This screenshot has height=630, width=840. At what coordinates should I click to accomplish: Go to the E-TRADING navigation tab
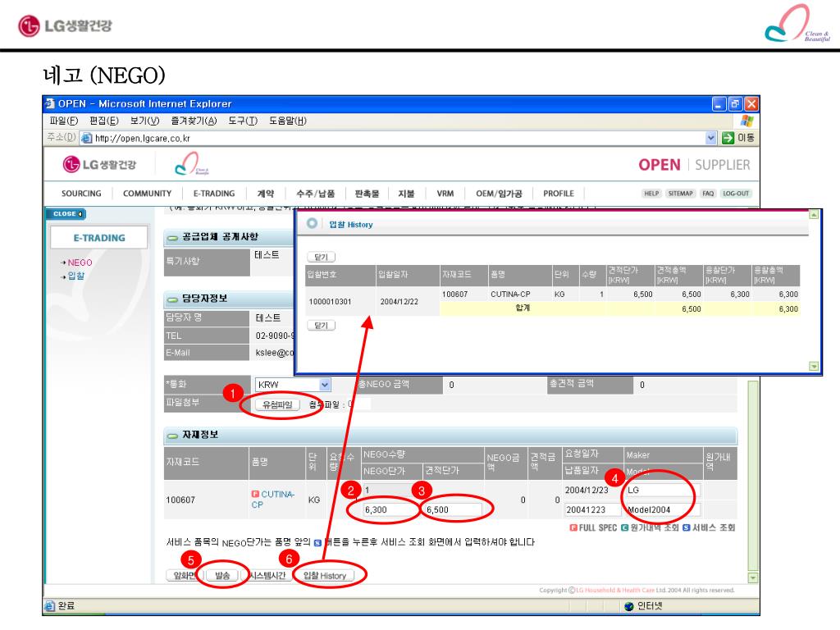coord(214,194)
